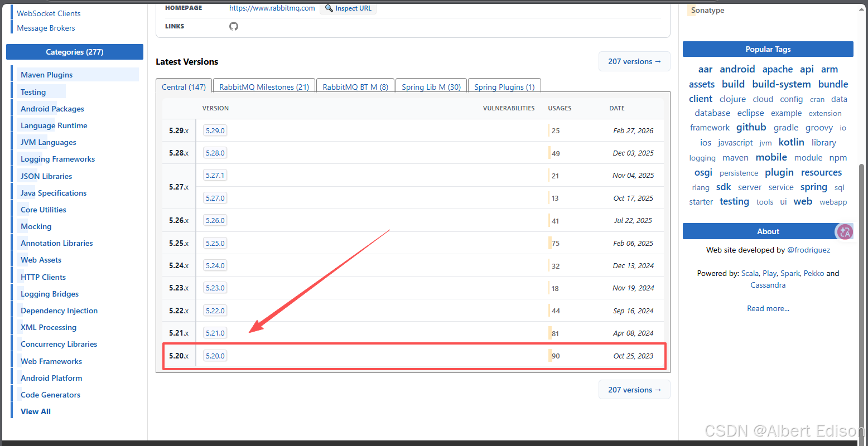
Task: Open the Logging Bridges category
Action: click(x=50, y=294)
